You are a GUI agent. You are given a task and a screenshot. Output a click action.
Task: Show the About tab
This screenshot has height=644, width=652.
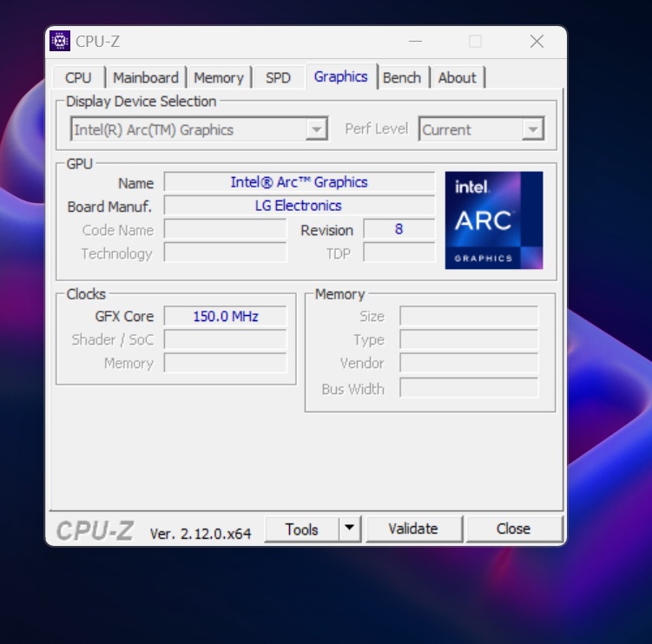[x=457, y=78]
